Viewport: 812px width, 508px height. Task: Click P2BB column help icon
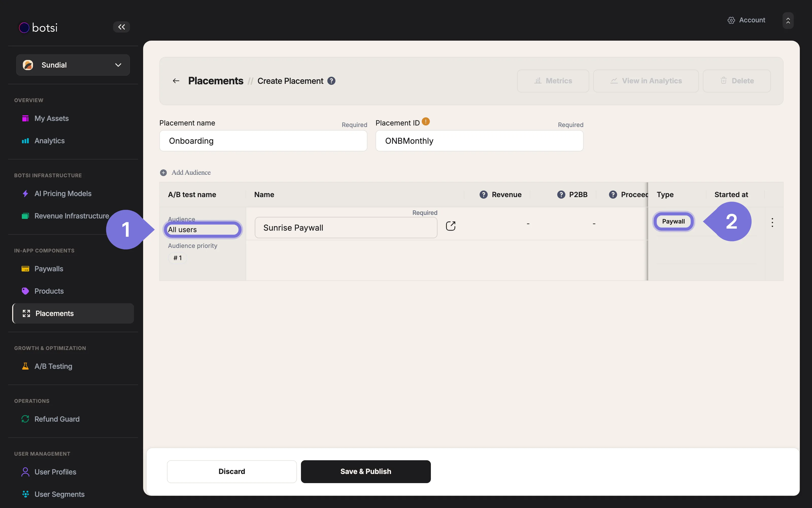pyautogui.click(x=561, y=195)
